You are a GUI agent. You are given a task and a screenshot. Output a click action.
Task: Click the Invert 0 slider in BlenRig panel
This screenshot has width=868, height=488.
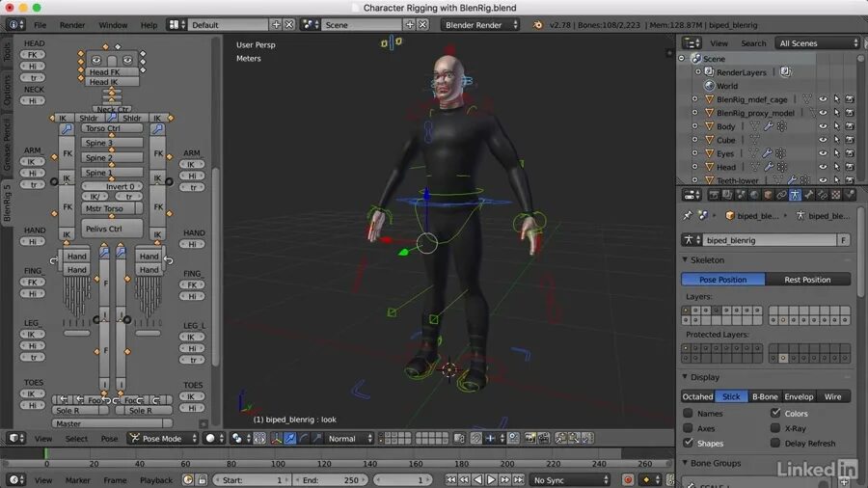click(x=112, y=186)
